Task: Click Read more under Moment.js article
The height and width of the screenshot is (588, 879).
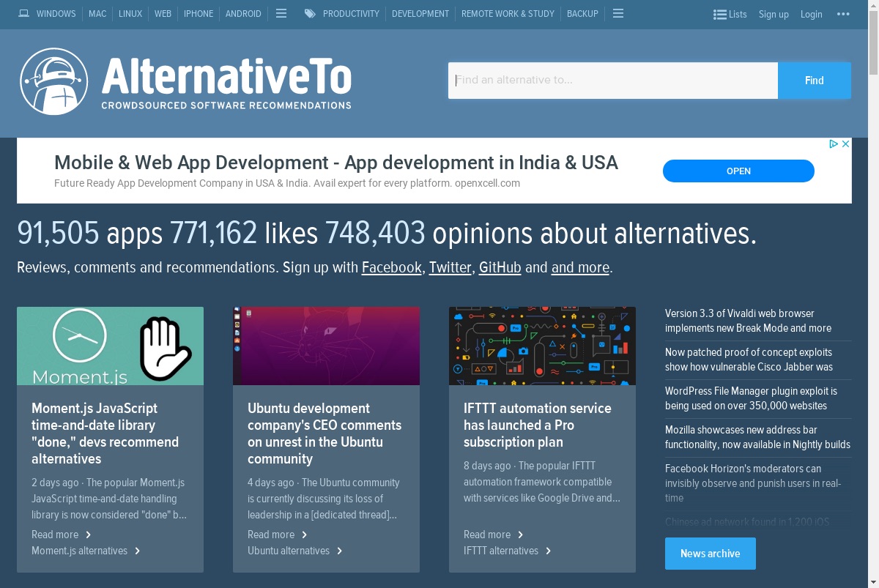Action: 55,535
